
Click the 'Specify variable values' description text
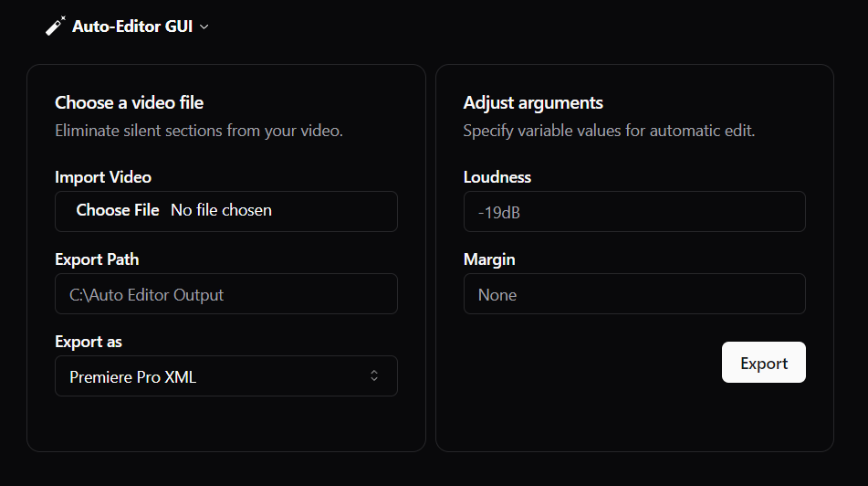pos(609,131)
